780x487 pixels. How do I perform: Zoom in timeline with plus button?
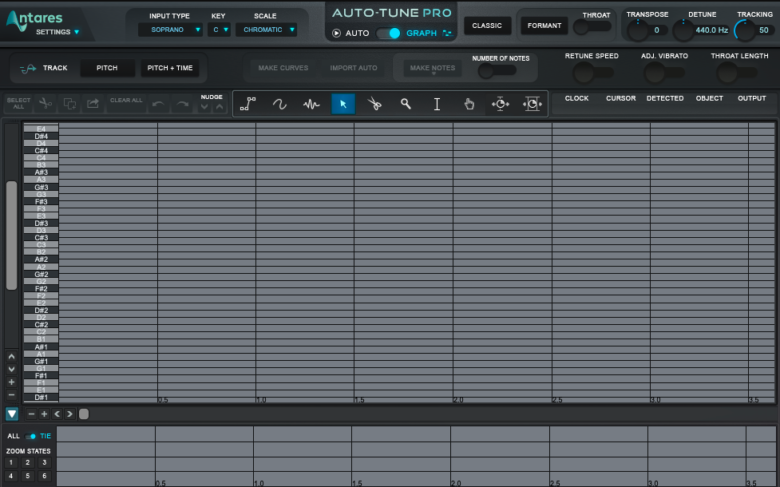tap(44, 414)
